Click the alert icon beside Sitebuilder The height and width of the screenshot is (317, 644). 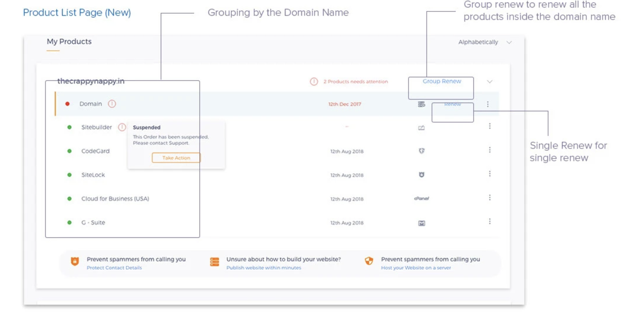tap(122, 127)
